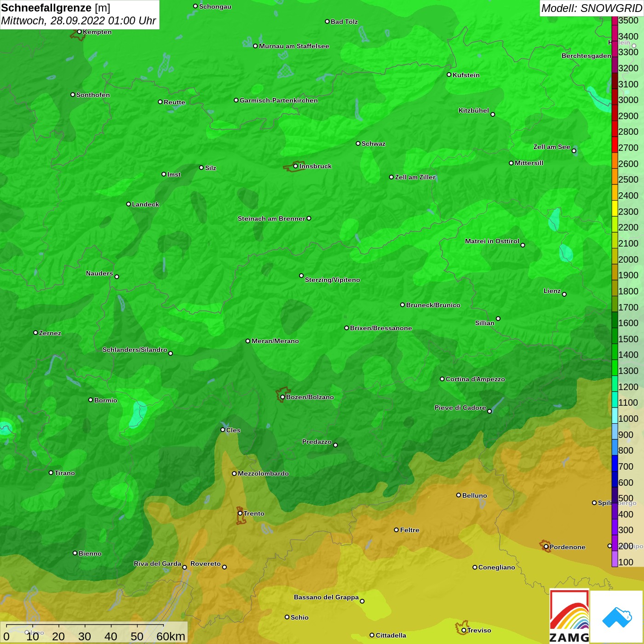Click the Steinach am Brenner label
The width and height of the screenshot is (644, 644).
(x=271, y=218)
